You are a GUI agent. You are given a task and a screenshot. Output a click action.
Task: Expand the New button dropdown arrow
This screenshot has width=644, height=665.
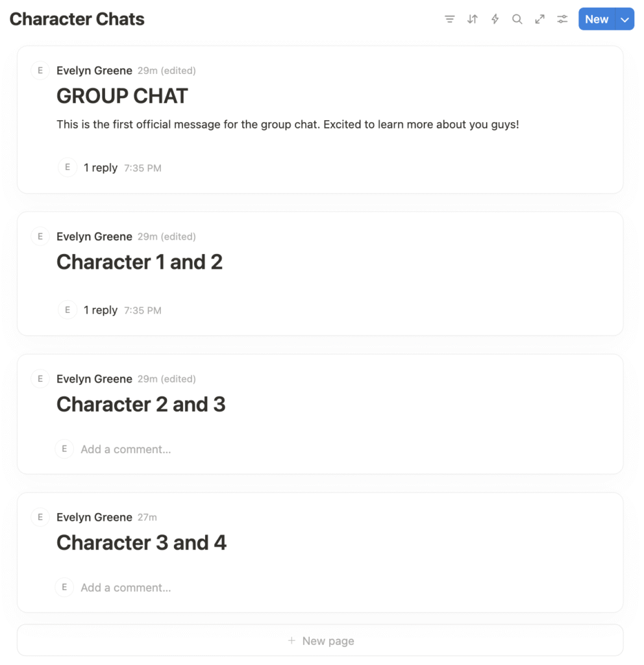[625, 19]
